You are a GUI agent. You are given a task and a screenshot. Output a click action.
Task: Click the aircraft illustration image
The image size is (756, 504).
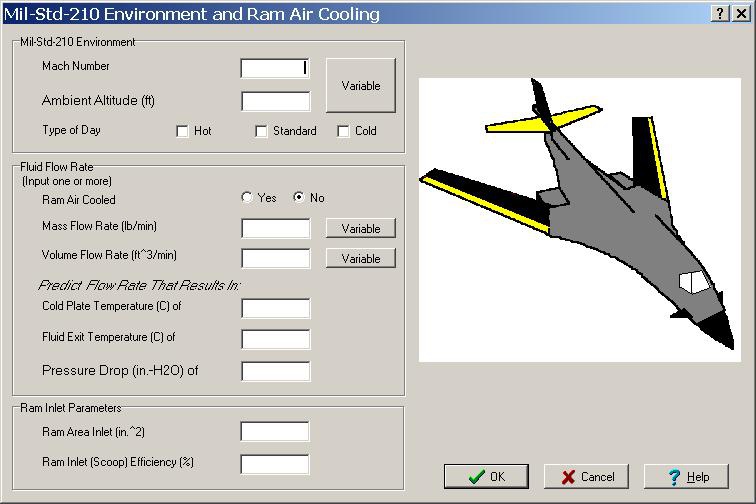tap(580, 219)
